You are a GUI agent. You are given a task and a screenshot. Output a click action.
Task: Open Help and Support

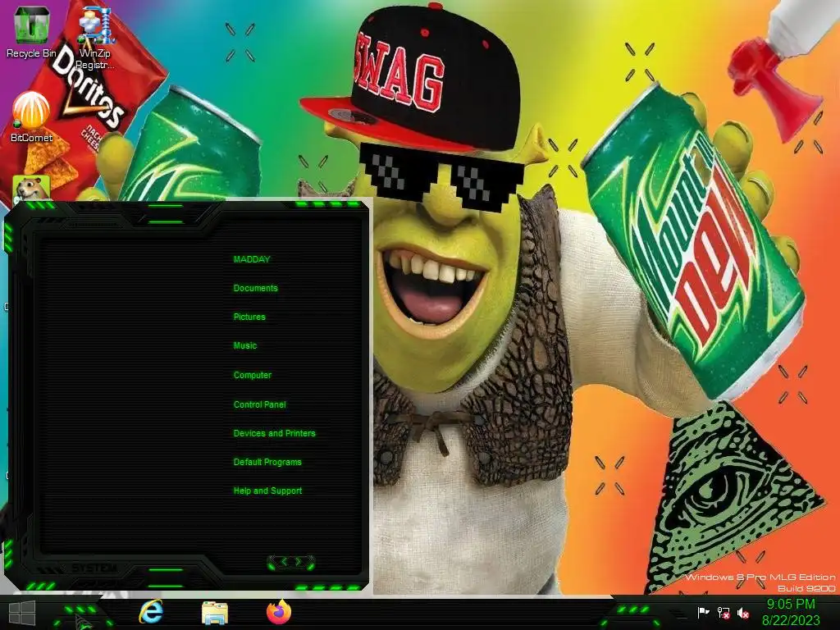point(267,491)
